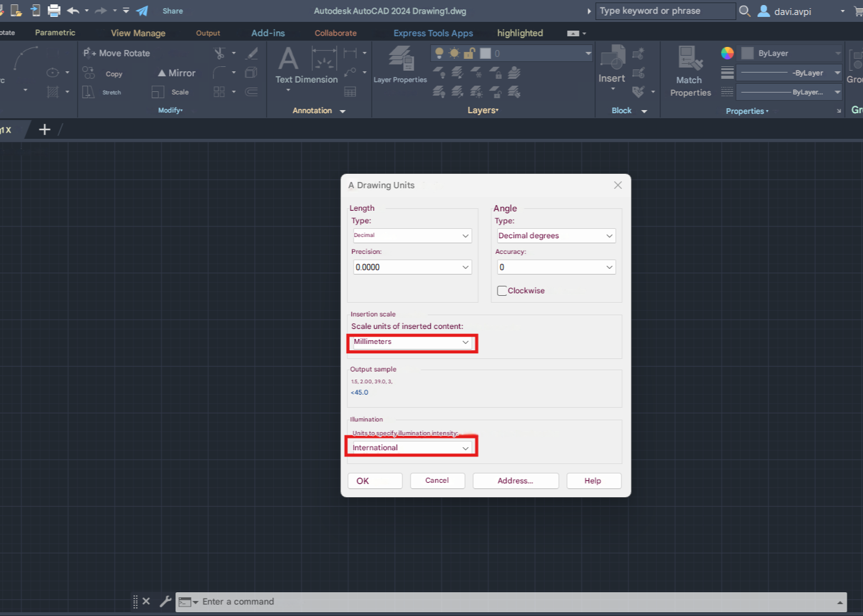Click the Leader tool icon

350,73
